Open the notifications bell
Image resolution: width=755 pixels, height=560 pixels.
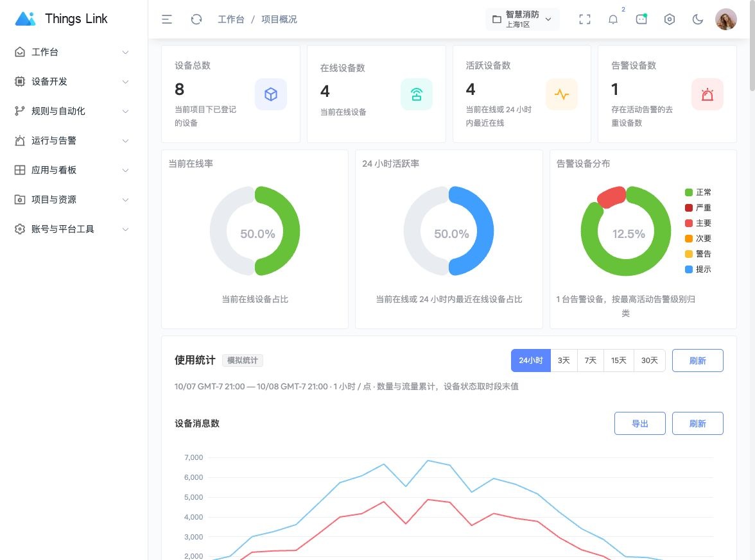(613, 19)
